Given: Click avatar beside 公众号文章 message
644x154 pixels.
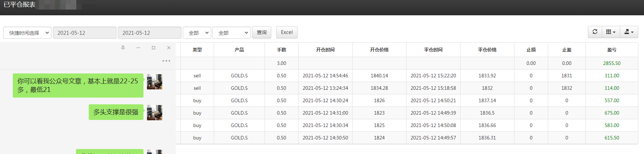Looking at the screenshot, I should [x=154, y=82].
